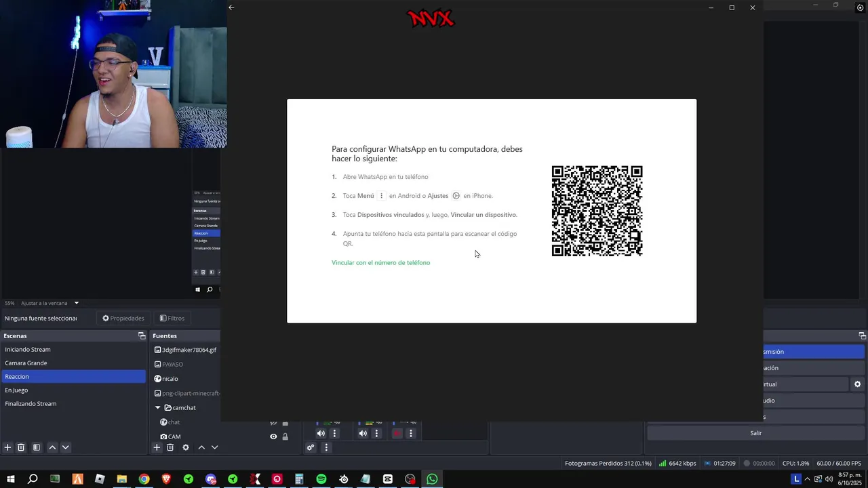Select source 3dgifmaker78064.gif
Screen dimensions: 868x488
186,350
